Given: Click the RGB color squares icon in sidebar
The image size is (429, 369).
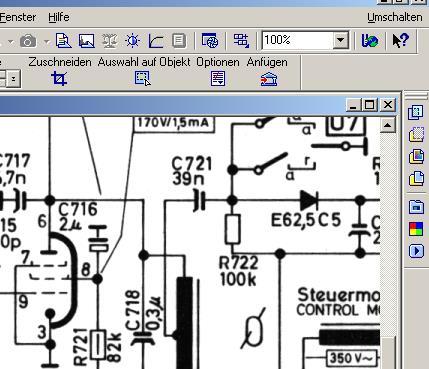Looking at the screenshot, I should 416,229.
